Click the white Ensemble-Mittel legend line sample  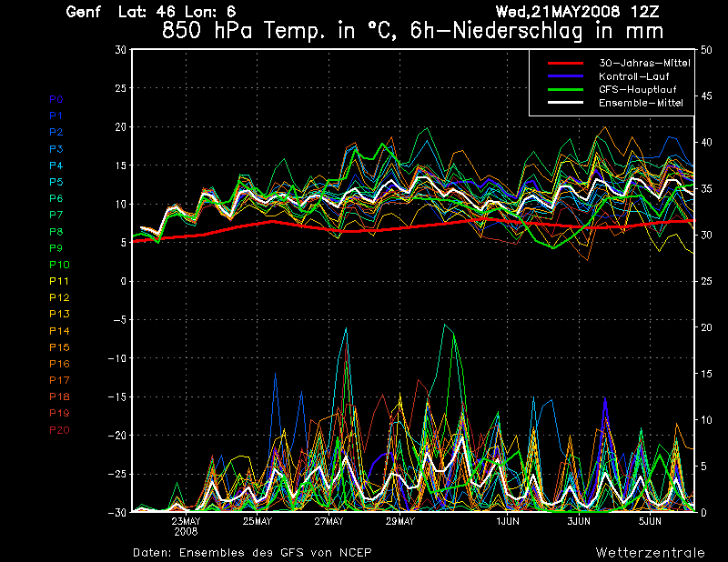(565, 103)
